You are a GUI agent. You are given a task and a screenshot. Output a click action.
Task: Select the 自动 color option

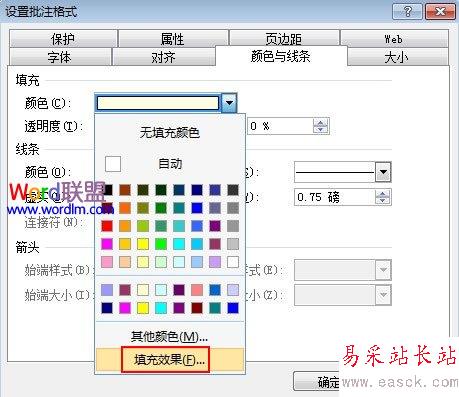(170, 164)
